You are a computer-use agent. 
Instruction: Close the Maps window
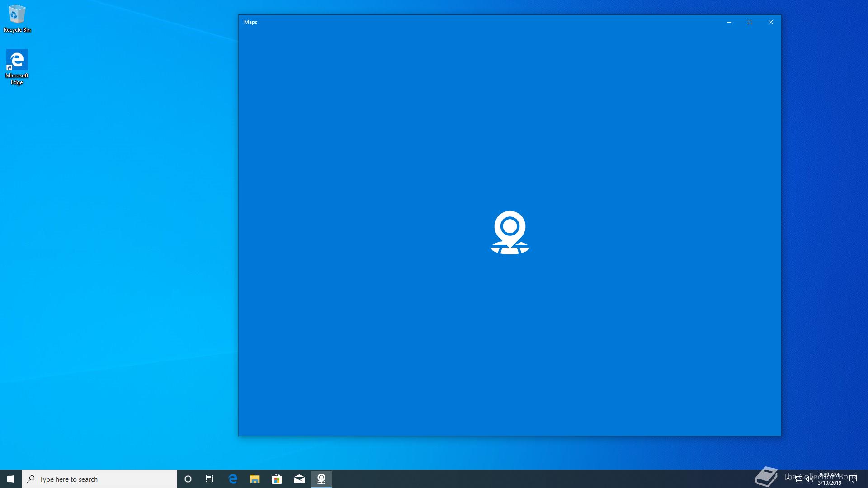click(x=771, y=22)
